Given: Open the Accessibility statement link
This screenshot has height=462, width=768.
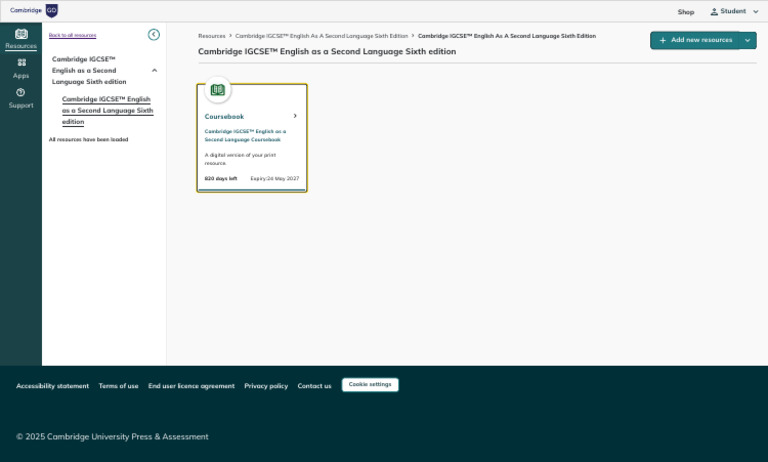Looking at the screenshot, I should pos(52,386).
